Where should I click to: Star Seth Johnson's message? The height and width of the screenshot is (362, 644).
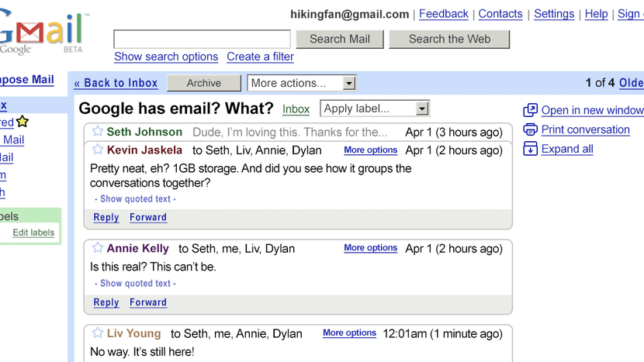tap(97, 131)
